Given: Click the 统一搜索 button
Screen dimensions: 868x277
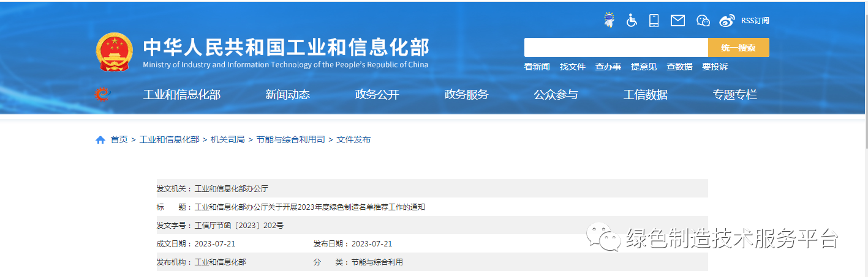Looking at the screenshot, I should point(739,47).
